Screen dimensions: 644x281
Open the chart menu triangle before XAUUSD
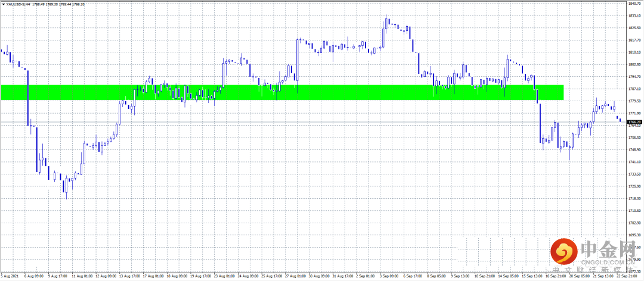coord(4,4)
